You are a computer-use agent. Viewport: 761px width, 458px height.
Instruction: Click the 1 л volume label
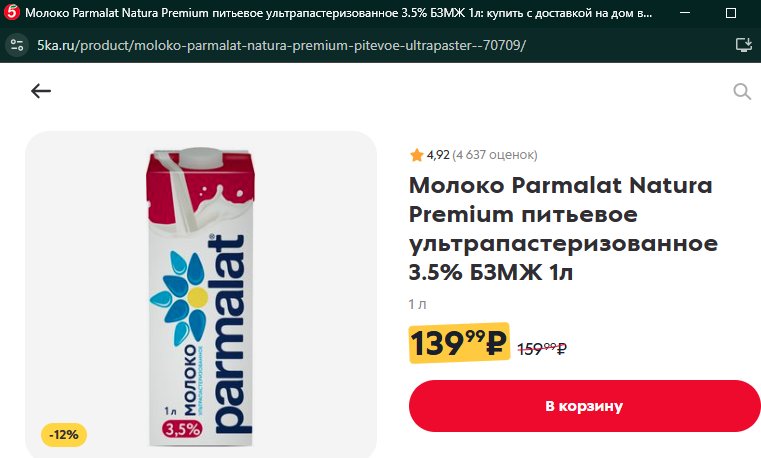tap(417, 304)
